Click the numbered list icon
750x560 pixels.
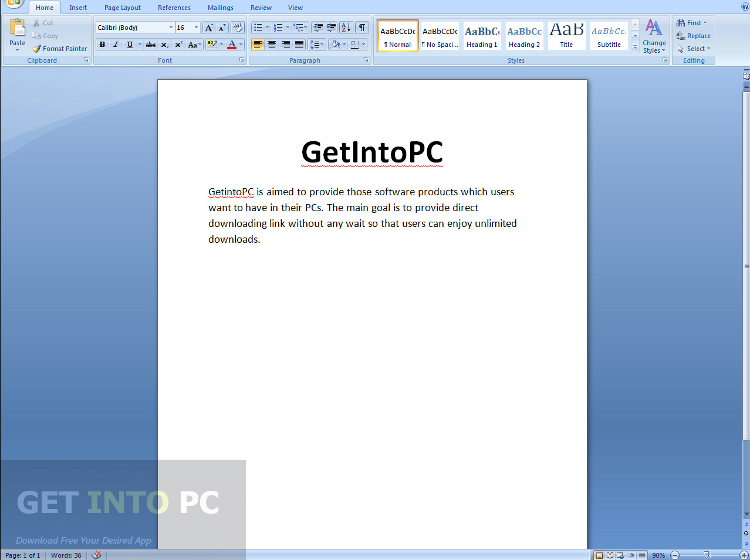tap(278, 28)
